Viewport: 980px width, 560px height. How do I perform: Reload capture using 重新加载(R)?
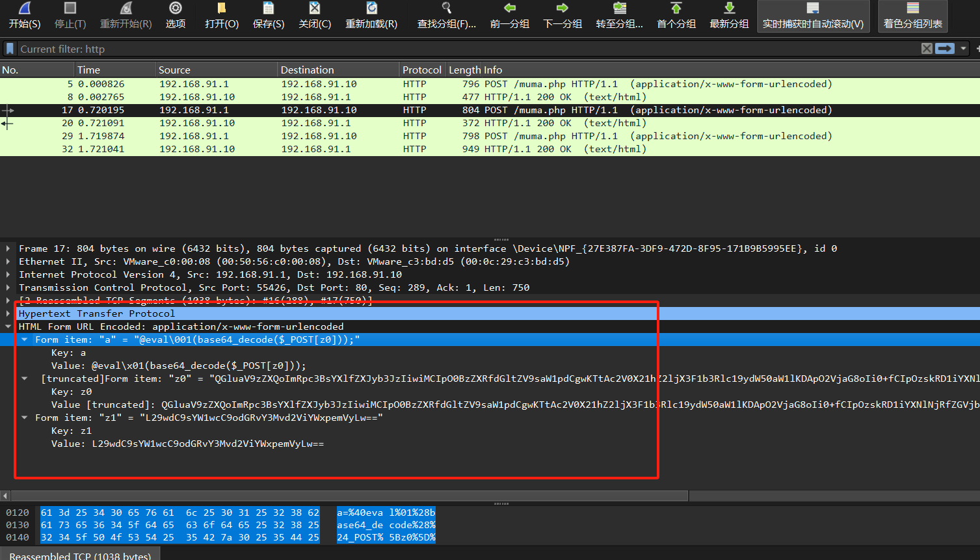click(371, 16)
